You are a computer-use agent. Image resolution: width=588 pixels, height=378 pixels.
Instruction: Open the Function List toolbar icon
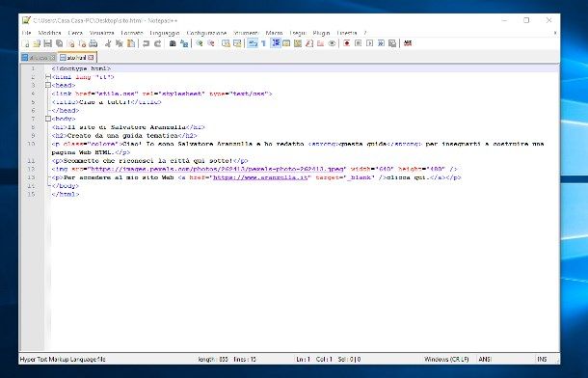pos(309,43)
